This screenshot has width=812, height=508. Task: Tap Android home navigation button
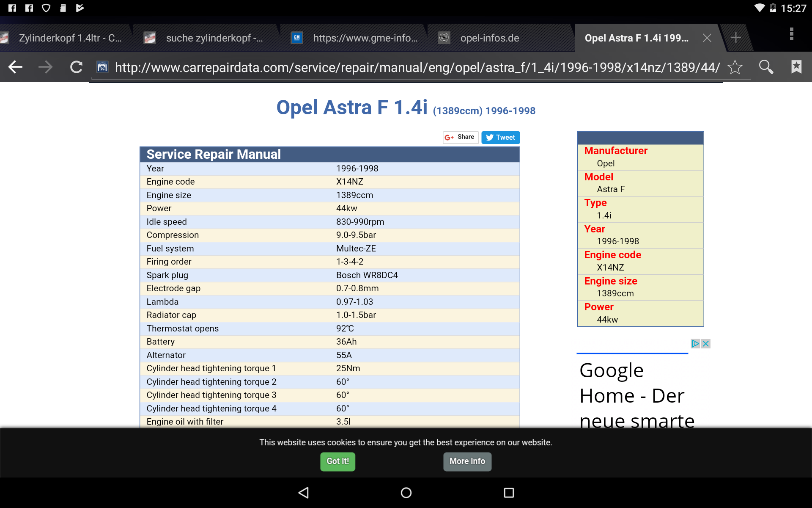[406, 493]
